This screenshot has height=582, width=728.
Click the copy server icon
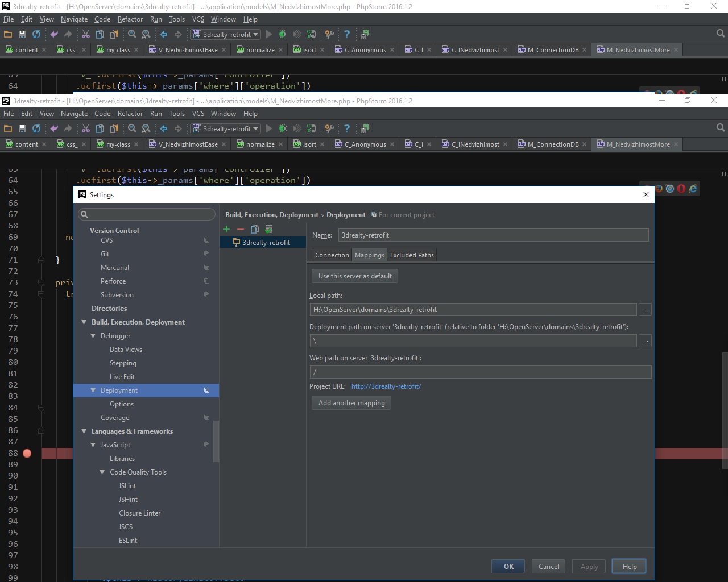point(254,229)
